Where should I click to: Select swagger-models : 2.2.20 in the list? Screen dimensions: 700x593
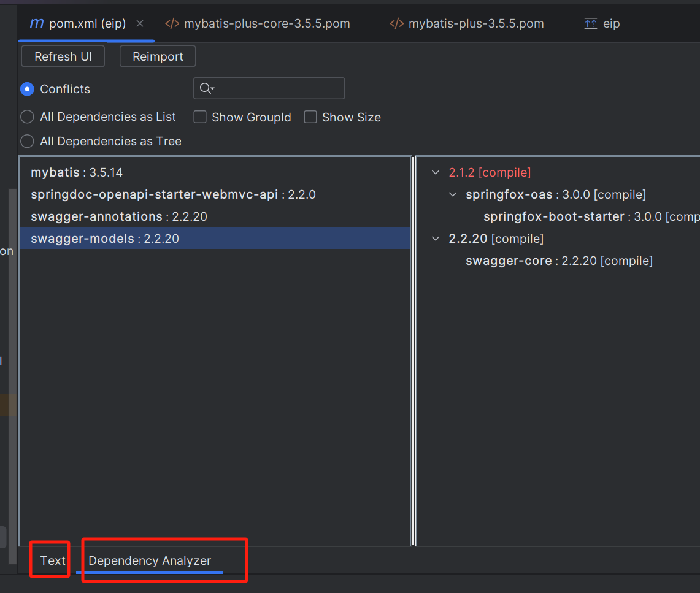[215, 239]
